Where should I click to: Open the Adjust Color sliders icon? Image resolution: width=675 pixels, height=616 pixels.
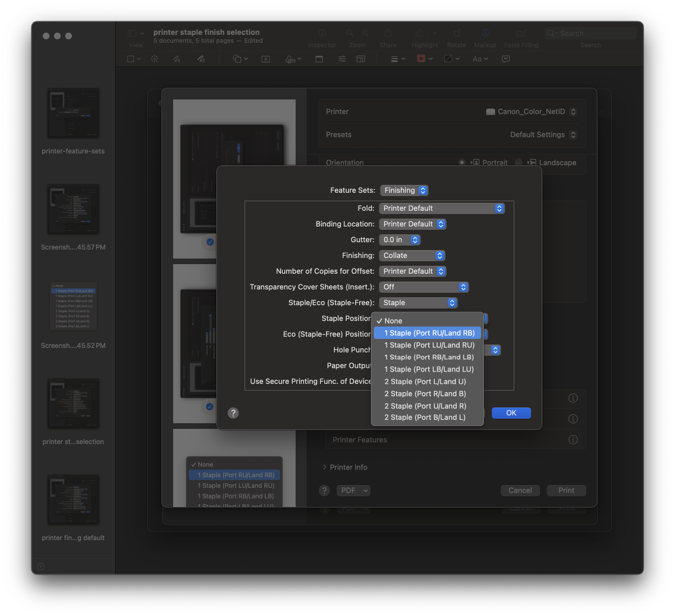click(342, 58)
